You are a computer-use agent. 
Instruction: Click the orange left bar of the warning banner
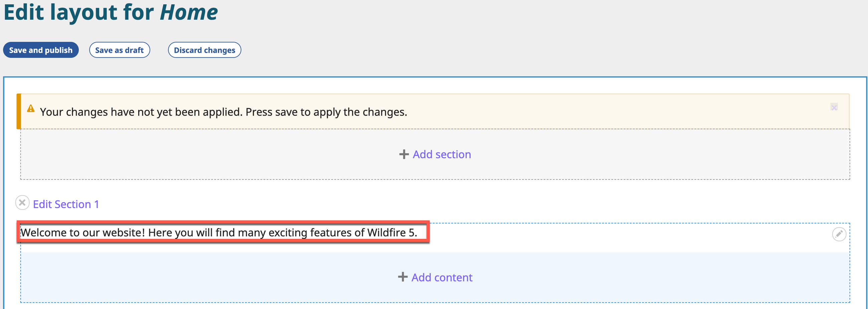click(x=19, y=111)
